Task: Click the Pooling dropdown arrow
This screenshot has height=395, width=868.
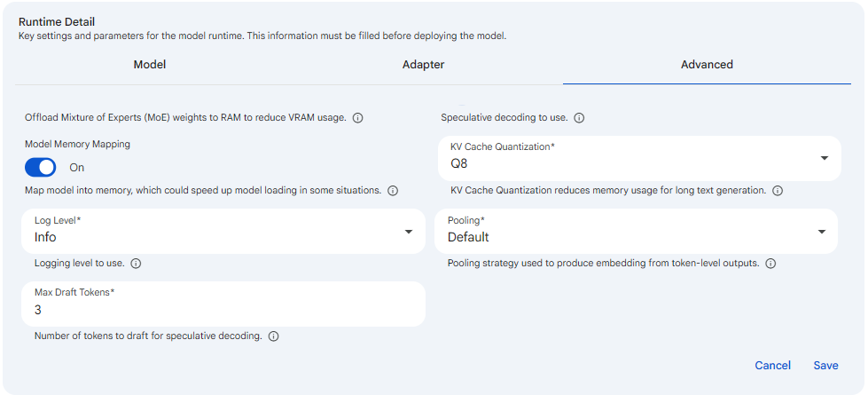Action: (822, 232)
